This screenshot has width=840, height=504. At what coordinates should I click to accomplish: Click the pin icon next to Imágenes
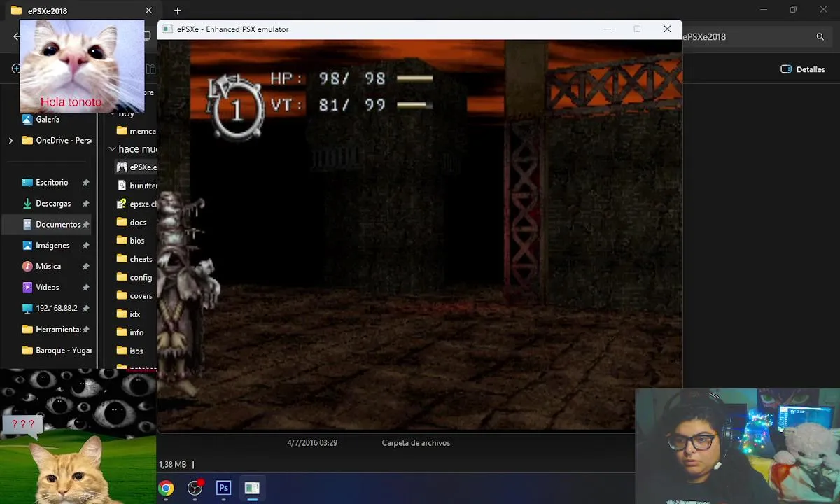pos(85,246)
